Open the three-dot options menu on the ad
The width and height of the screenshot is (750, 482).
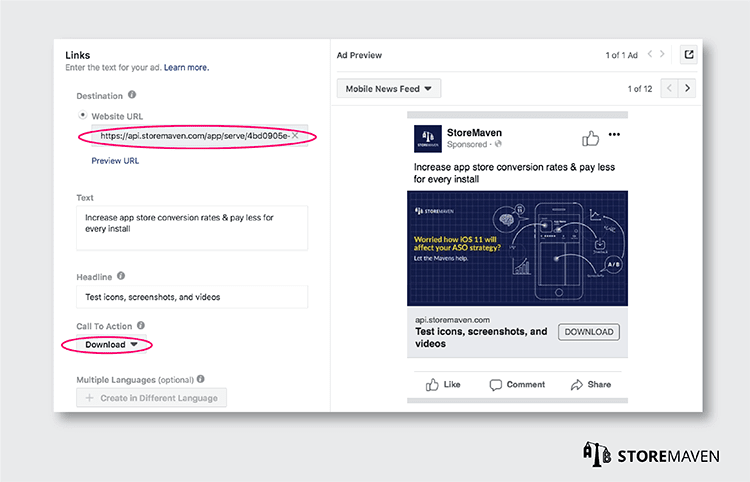(x=614, y=134)
